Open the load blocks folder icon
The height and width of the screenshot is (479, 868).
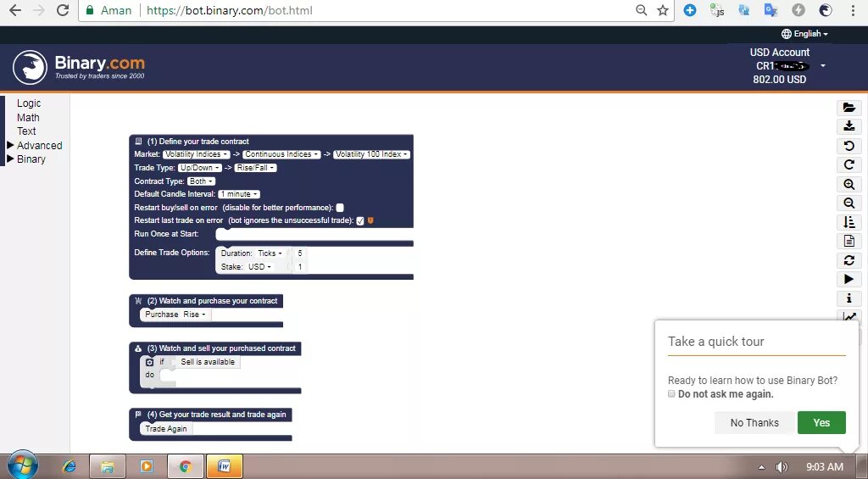pos(849,108)
